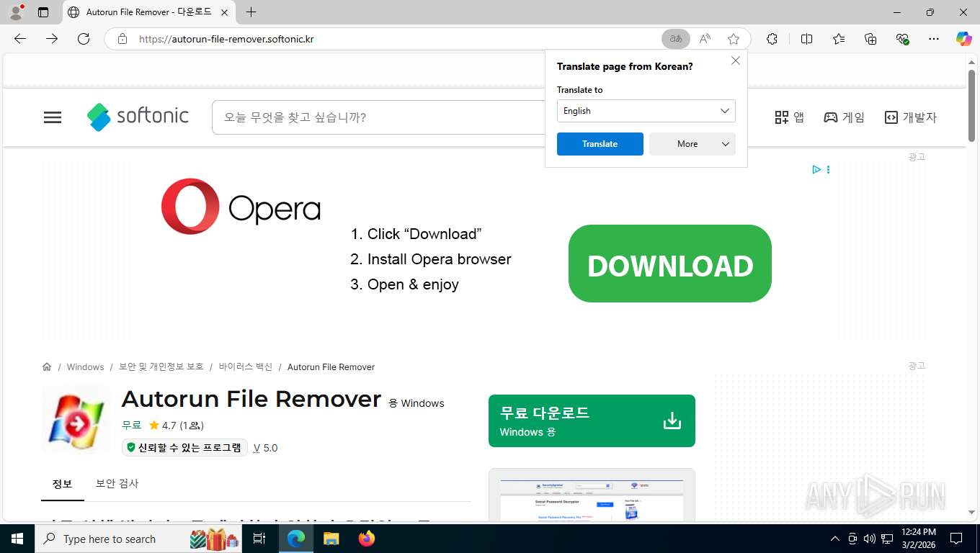Open Read aloud icon in address bar
980x553 pixels.
click(705, 39)
